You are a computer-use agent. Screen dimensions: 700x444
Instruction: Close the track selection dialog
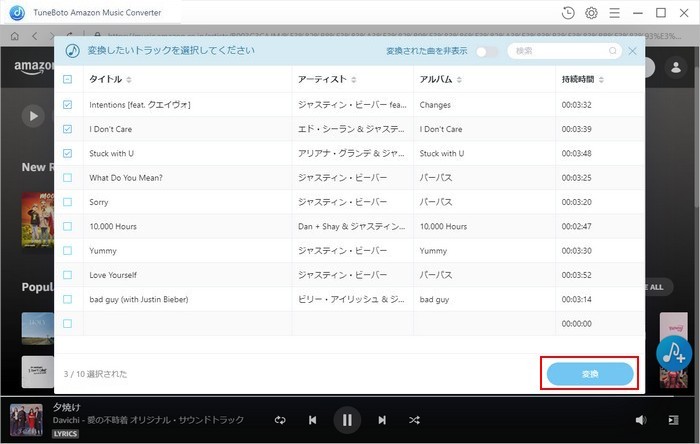pyautogui.click(x=633, y=51)
